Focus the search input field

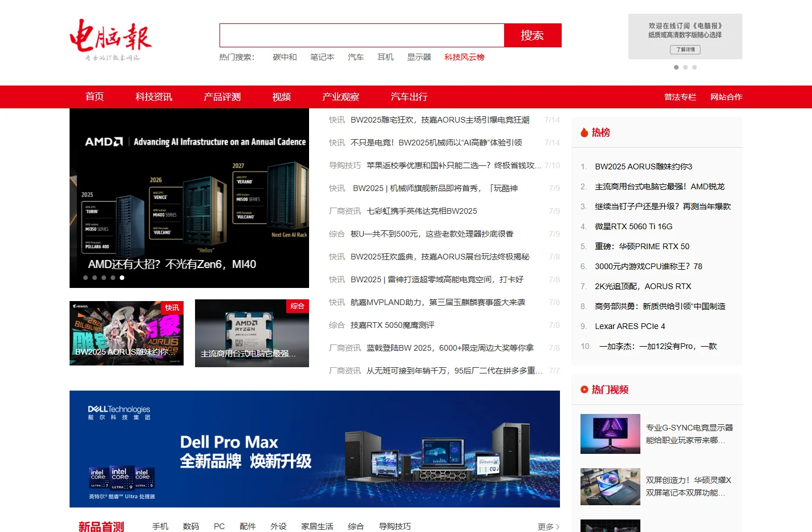(x=362, y=35)
